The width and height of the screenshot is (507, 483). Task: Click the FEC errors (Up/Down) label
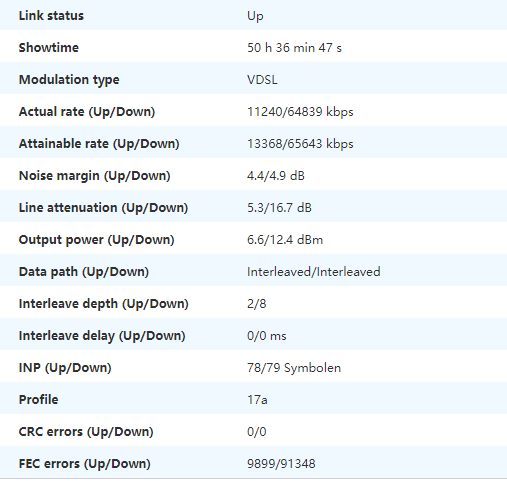(85, 464)
